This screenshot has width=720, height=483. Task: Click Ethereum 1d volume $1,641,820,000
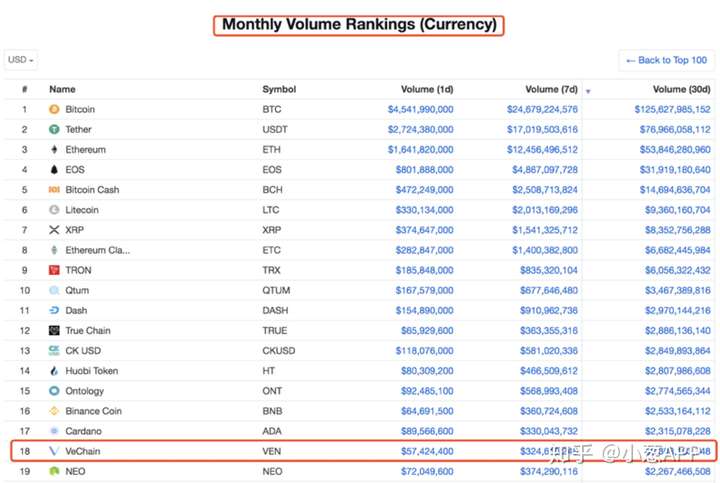pos(420,150)
